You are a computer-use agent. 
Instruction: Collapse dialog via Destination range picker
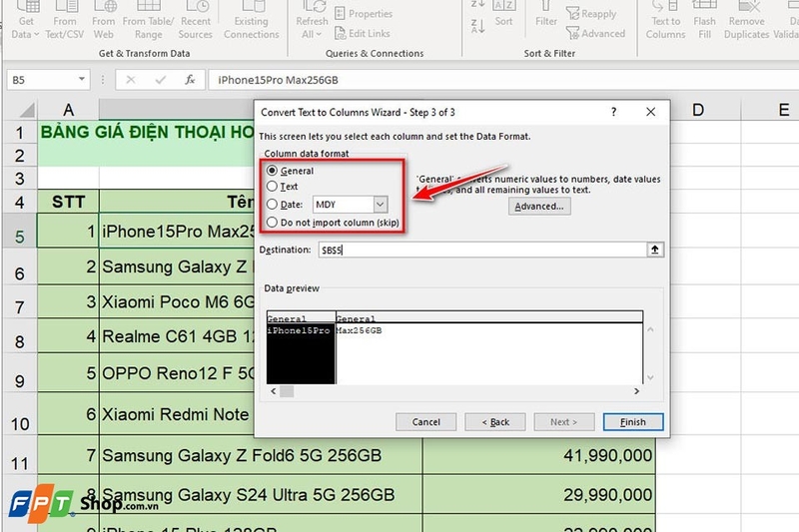(655, 250)
